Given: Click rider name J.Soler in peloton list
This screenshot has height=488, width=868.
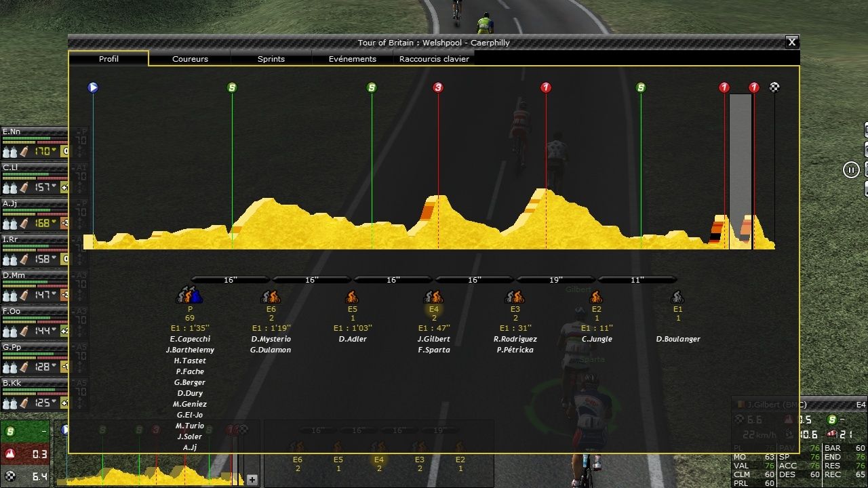Looking at the screenshot, I should [x=190, y=436].
